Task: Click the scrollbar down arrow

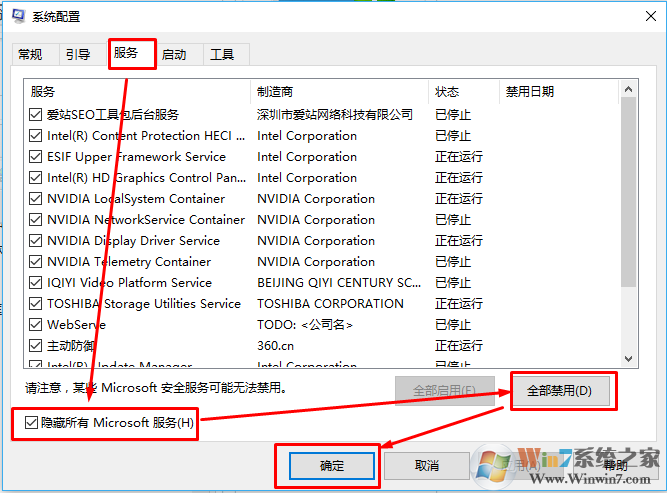Action: click(x=628, y=359)
